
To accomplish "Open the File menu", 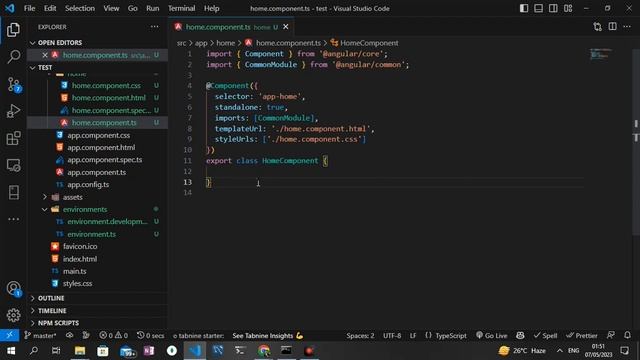I will point(29,8).
